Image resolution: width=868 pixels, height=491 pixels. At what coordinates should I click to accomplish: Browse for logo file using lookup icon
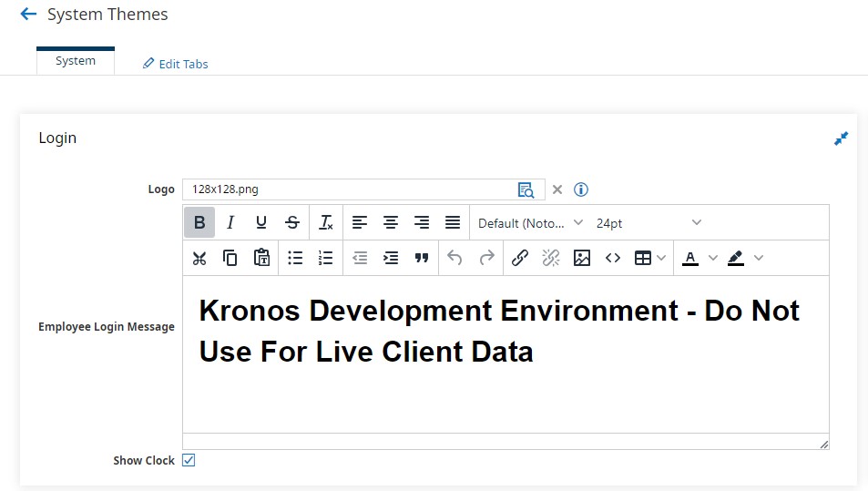tap(526, 189)
